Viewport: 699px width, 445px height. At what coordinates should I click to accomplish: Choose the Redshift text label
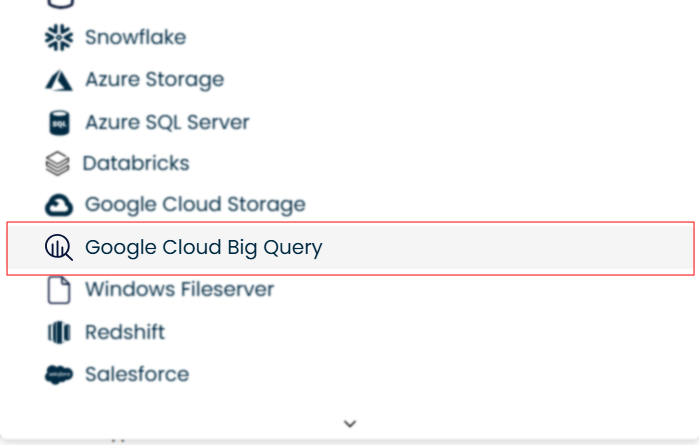(125, 332)
